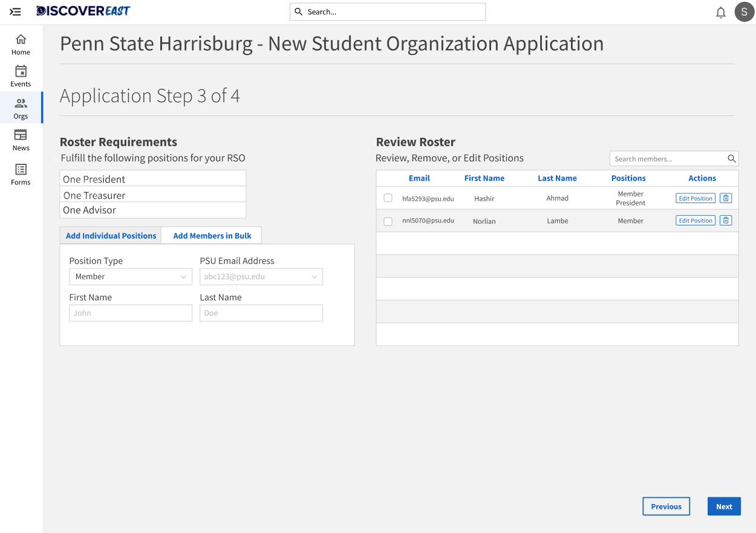Open the News icon in sidebar
The image size is (756, 533).
pyautogui.click(x=21, y=135)
